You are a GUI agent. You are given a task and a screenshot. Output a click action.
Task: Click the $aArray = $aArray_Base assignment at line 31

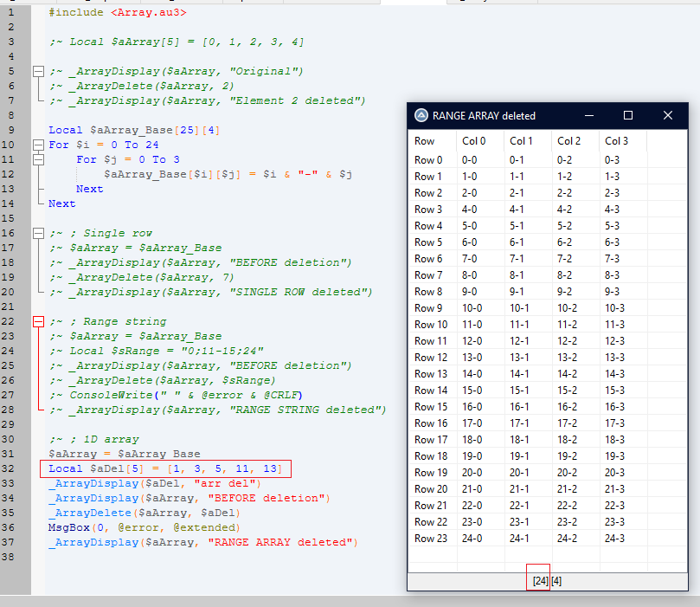[124, 455]
